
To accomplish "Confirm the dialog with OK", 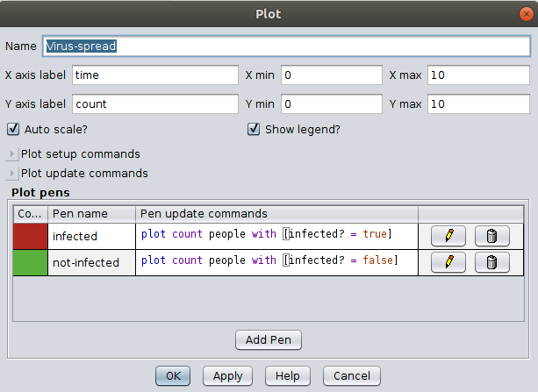I will [173, 375].
